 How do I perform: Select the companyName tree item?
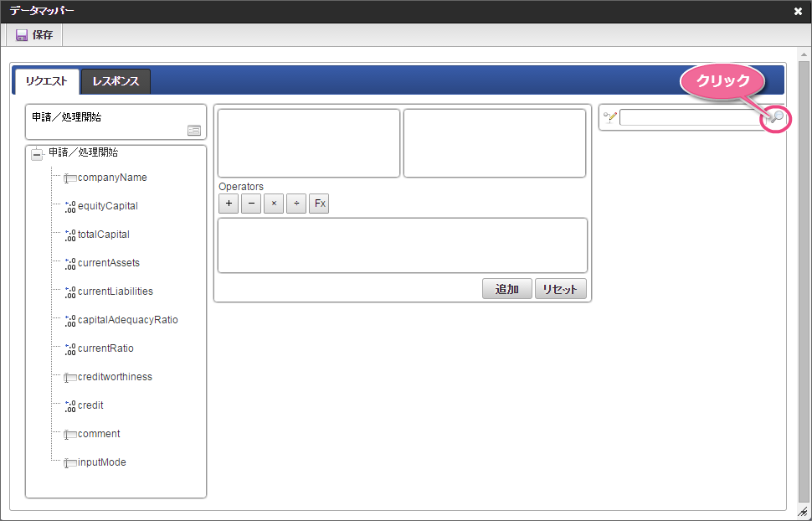(112, 178)
